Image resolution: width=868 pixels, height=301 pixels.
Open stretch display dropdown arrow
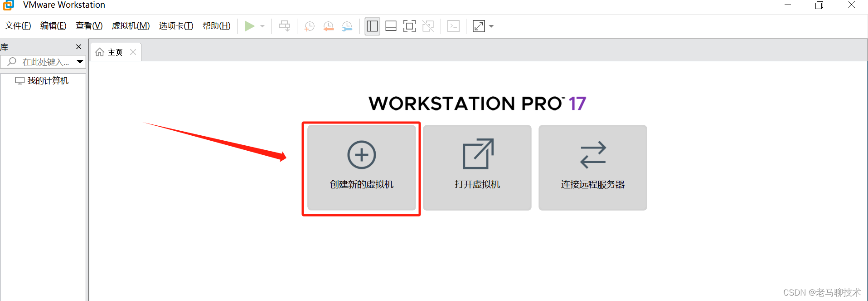pos(491,26)
